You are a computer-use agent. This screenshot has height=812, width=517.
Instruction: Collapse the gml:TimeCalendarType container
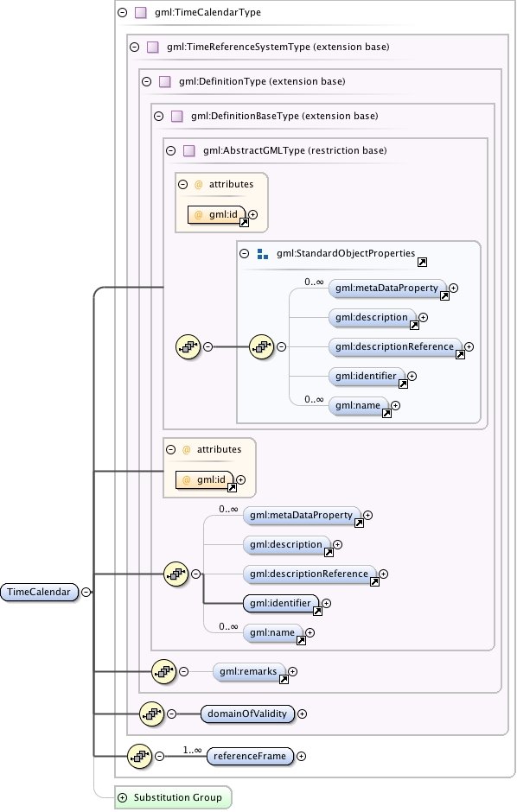tap(122, 12)
